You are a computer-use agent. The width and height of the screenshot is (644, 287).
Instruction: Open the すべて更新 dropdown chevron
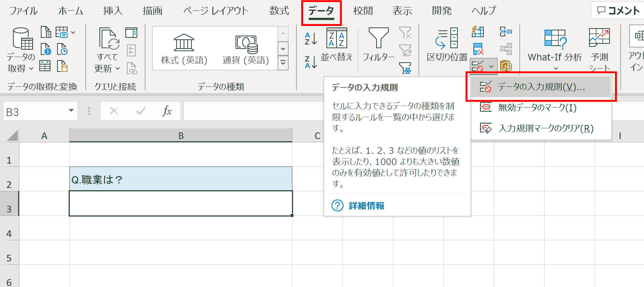(x=118, y=69)
